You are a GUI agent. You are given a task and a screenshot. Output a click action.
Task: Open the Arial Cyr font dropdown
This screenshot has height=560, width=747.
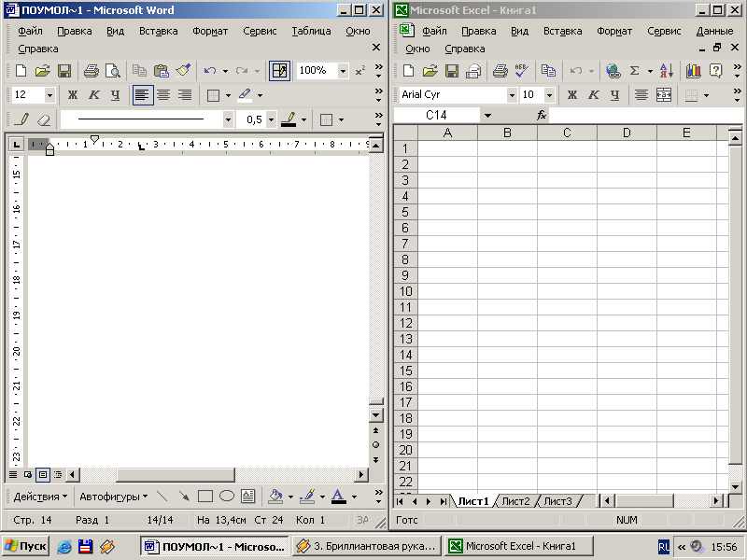[x=512, y=95]
